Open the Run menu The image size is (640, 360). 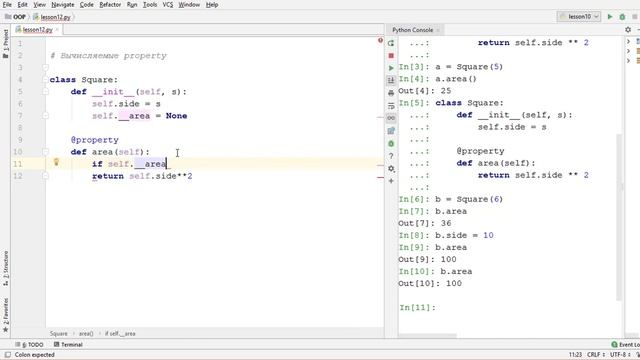tap(132, 5)
